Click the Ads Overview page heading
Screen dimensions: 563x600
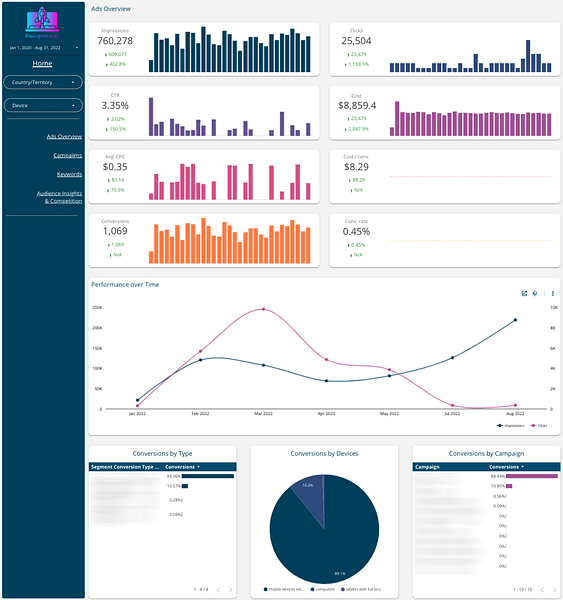(111, 9)
